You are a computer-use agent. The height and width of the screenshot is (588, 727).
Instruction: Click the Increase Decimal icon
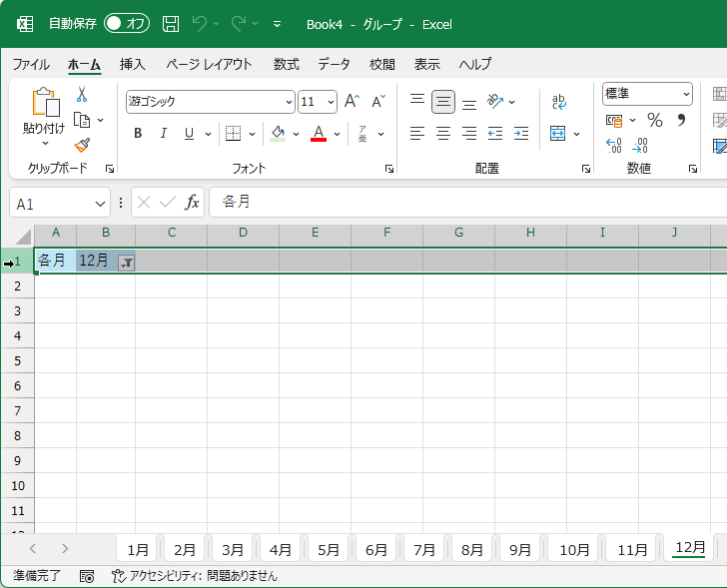(614, 146)
